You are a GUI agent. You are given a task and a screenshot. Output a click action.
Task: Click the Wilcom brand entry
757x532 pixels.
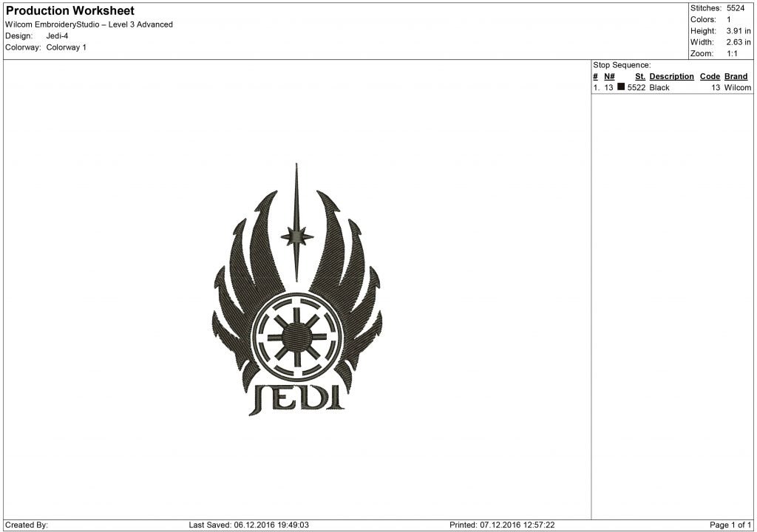(x=736, y=87)
